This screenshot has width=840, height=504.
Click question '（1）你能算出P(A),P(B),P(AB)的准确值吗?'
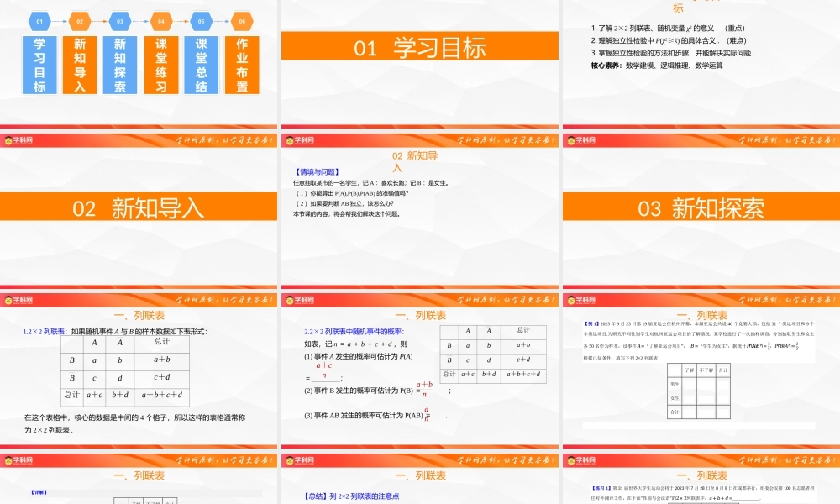352,193
